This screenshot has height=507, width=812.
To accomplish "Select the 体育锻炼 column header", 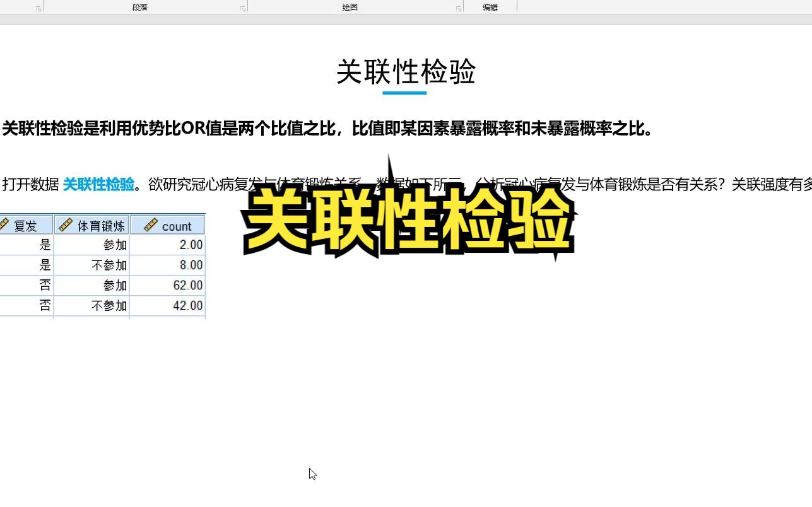I will 91,225.
